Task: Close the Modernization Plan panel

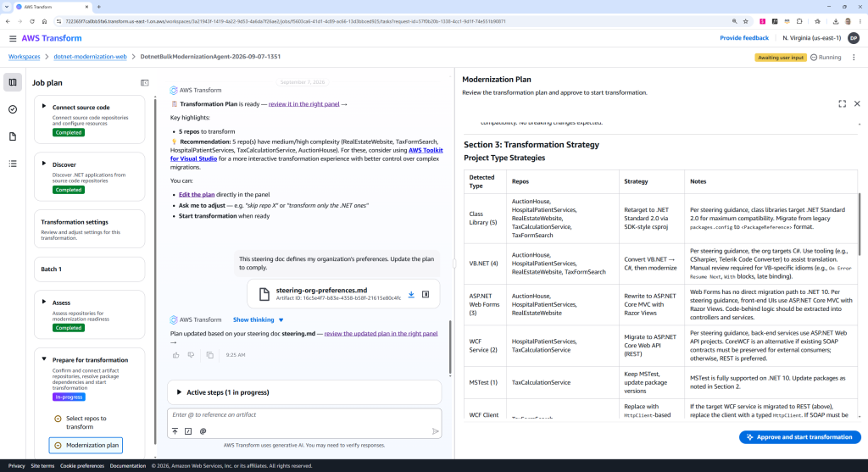Action: pyautogui.click(x=857, y=104)
